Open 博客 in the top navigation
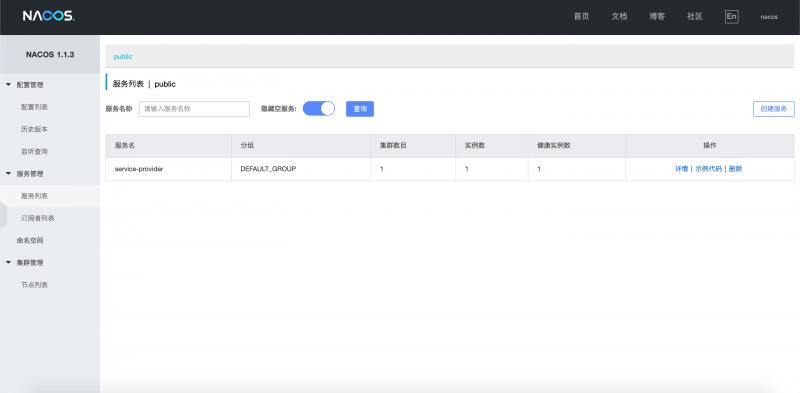Screen dimensions: 800x393 pyautogui.click(x=657, y=16)
